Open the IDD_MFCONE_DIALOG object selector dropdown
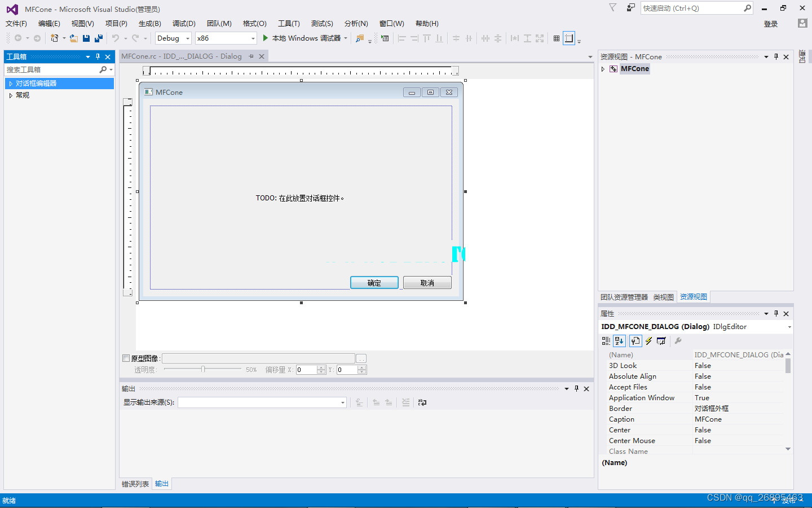Viewport: 812px width, 508px height. point(789,327)
